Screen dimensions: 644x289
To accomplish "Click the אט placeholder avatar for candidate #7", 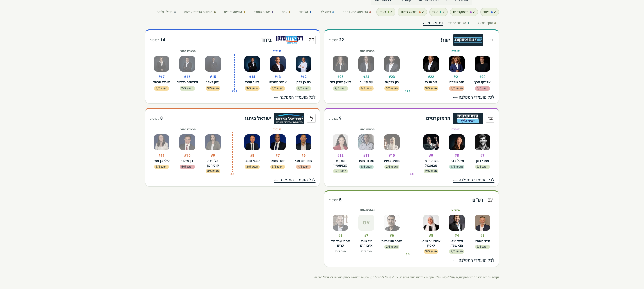I will 366,223.
